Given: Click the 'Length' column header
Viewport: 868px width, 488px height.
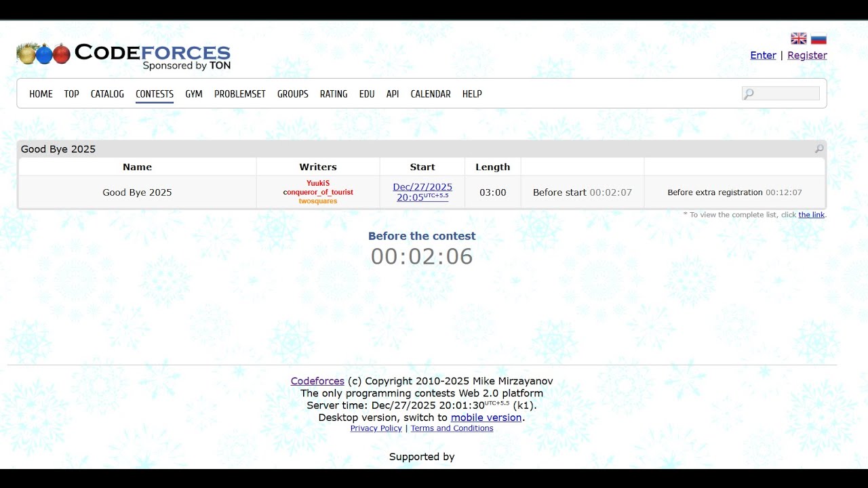Looking at the screenshot, I should [x=493, y=167].
